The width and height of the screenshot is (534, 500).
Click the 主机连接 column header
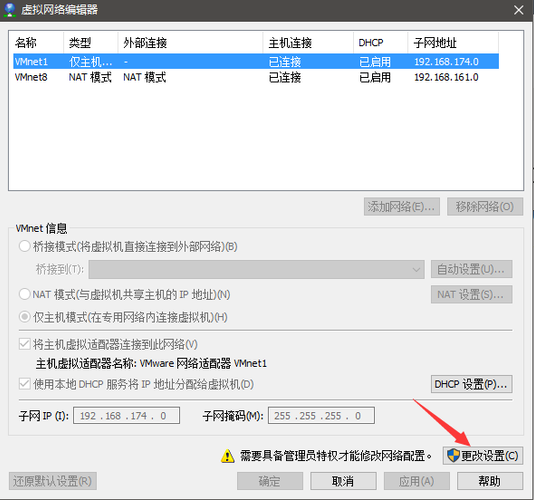point(308,43)
